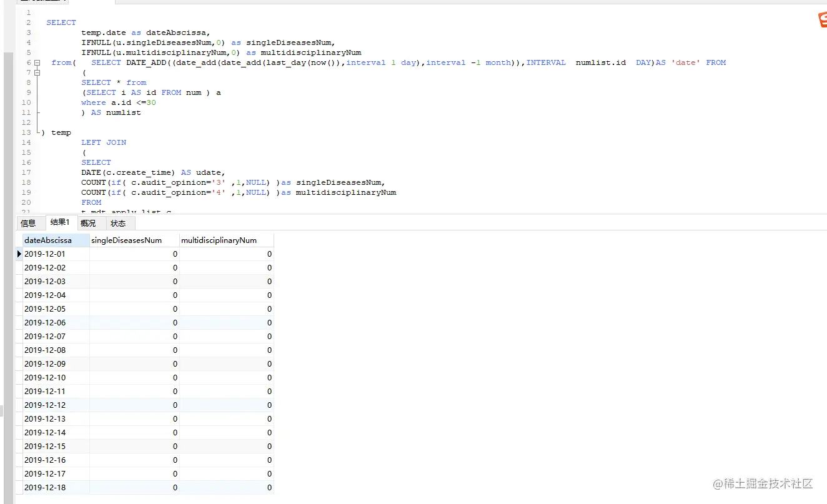This screenshot has height=504, width=827.
Task: Click line number 15 in the gutter
Action: (x=26, y=152)
